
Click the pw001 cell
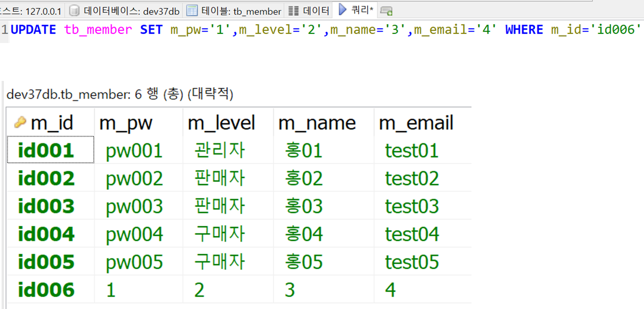click(x=138, y=150)
